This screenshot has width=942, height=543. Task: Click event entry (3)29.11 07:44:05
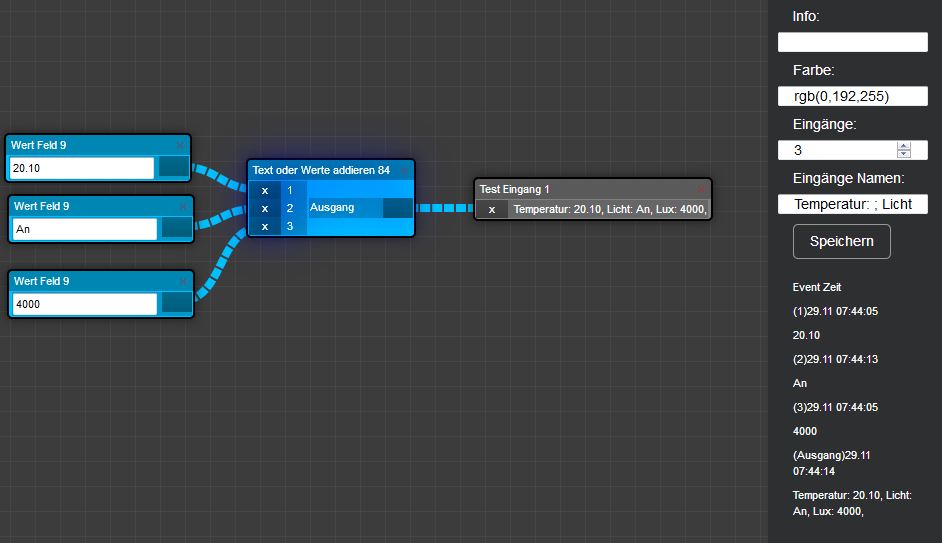tap(835, 407)
